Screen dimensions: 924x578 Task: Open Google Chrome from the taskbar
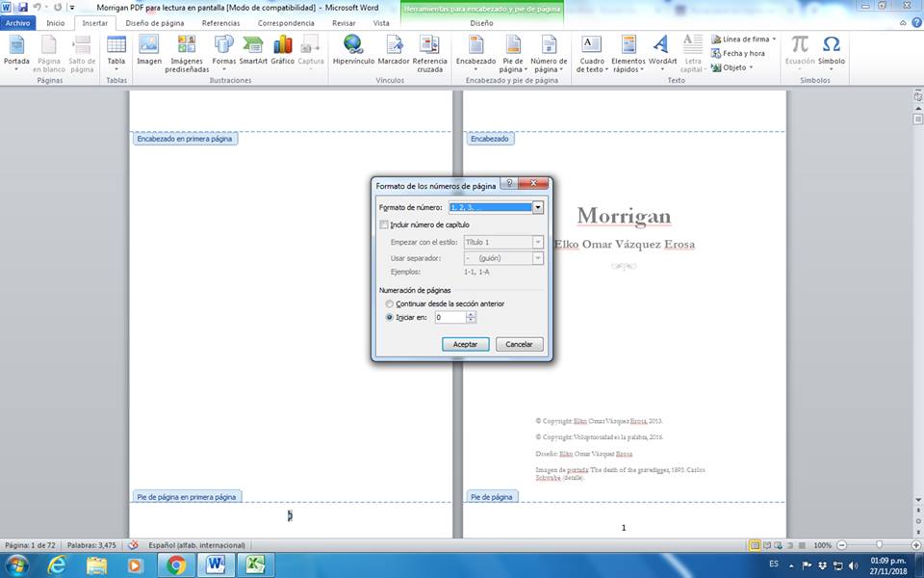point(175,565)
